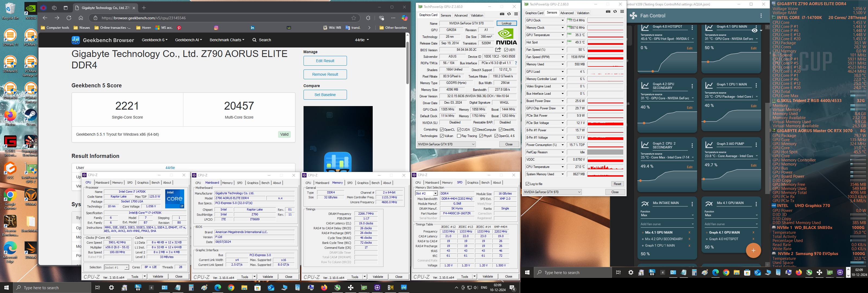This screenshot has width=868, height=293.
Task: Switch to Bench tab in CPU-Z Memory window
Action: (375, 183)
